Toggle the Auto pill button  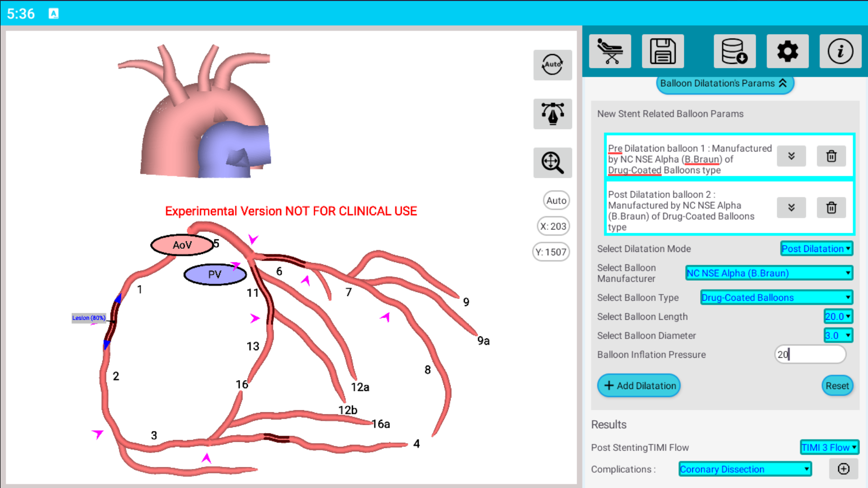coord(556,200)
